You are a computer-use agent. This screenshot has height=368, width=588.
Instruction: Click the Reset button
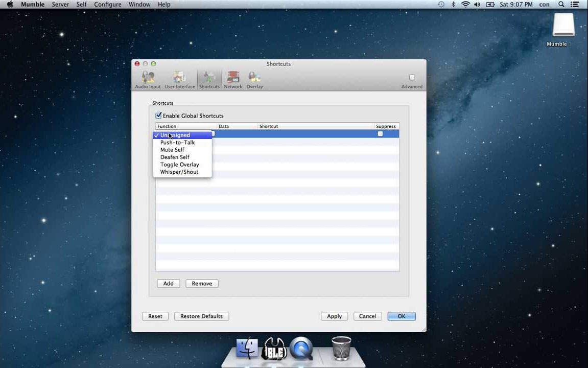[155, 316]
